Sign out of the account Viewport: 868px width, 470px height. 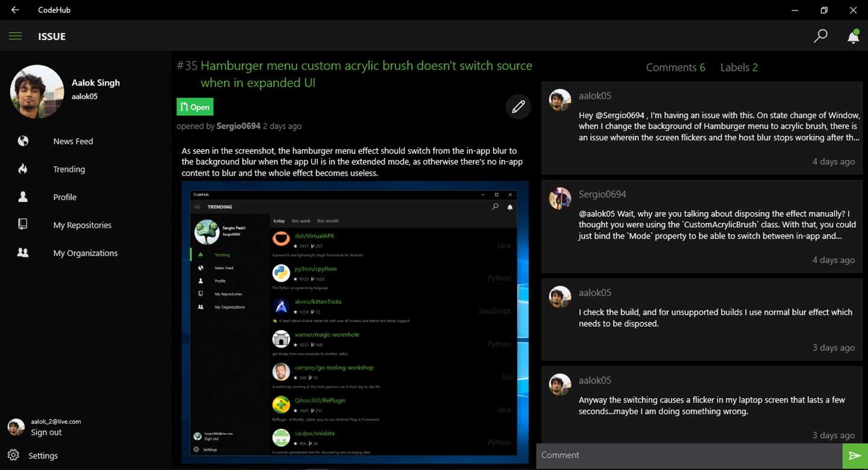[46, 432]
